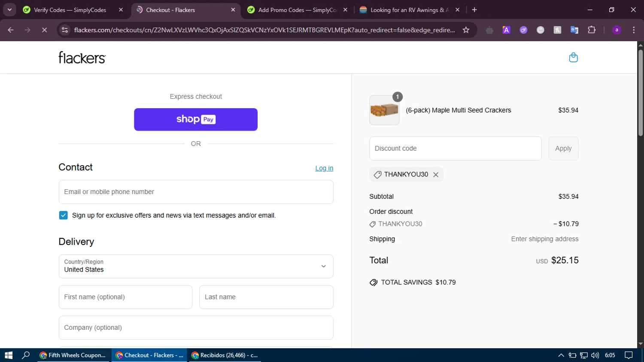Open a new browser tab

[x=474, y=10]
